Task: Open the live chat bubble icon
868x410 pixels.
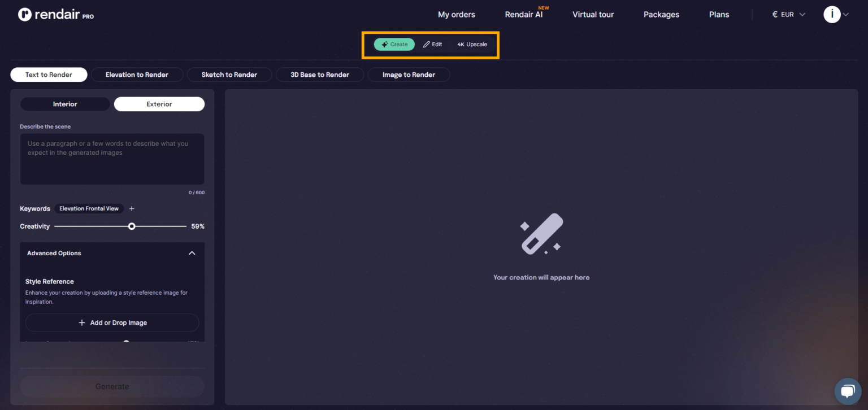Action: [848, 391]
